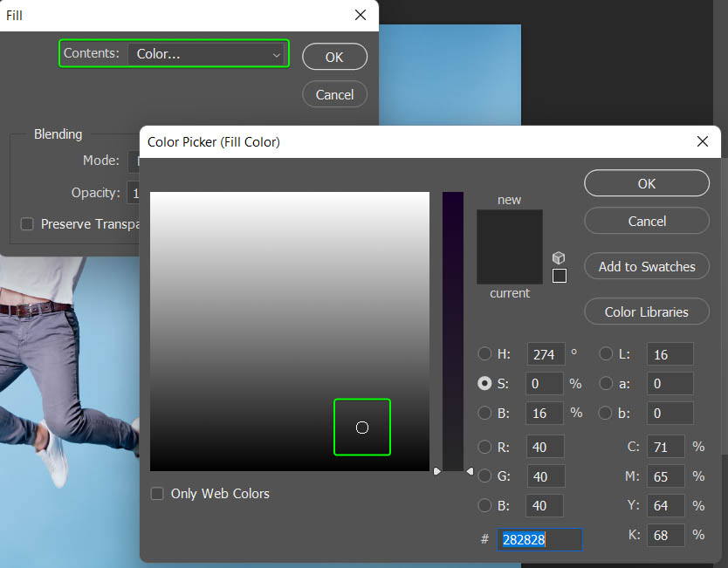Select the R red radio button
Image resolution: width=728 pixels, height=568 pixels.
click(x=484, y=447)
